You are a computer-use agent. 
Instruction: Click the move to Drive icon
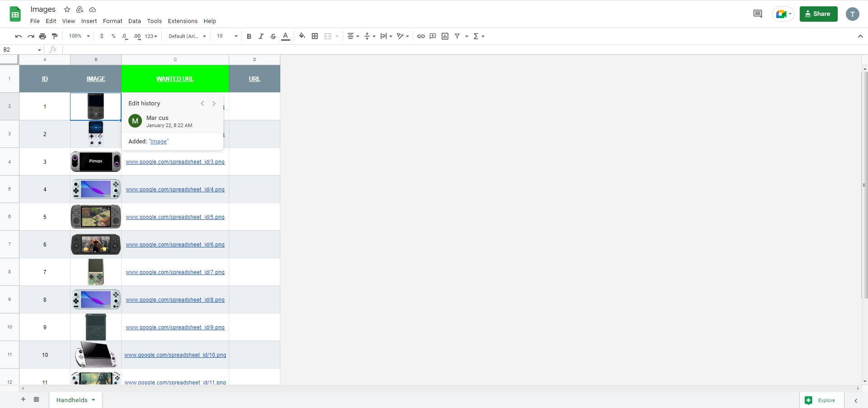80,9
